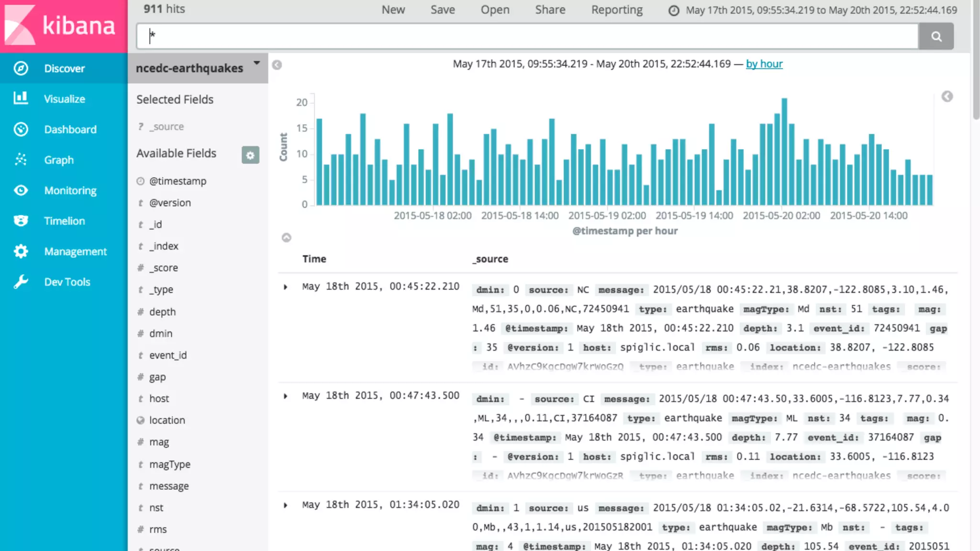Open the time range picker
The image size is (980, 551).
coord(813,10)
